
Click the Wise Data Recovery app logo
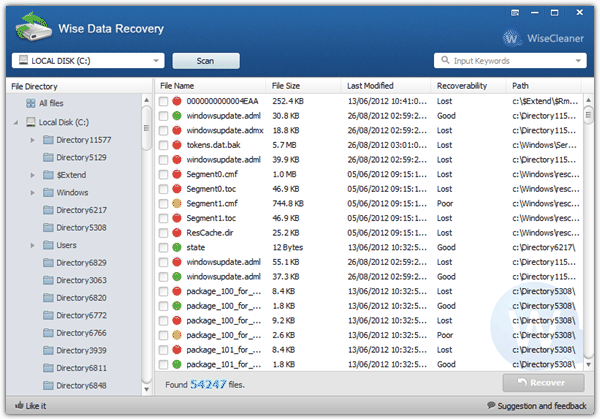[34, 27]
